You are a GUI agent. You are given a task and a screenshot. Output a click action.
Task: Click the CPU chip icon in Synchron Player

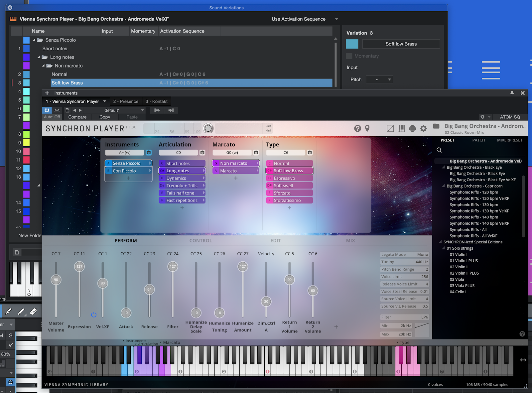[x=412, y=128]
